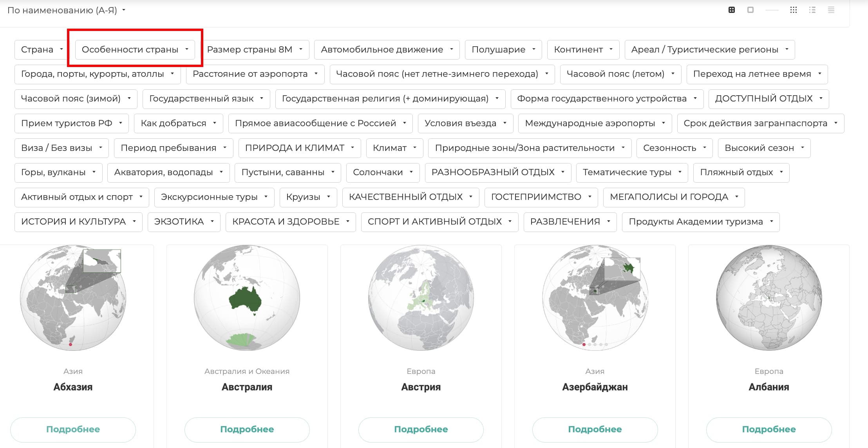Click Подробнее button under Албания

[769, 430]
